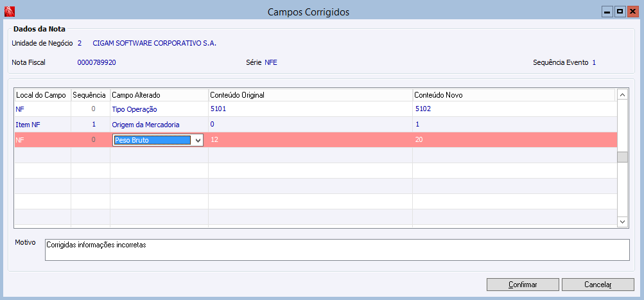The height and width of the screenshot is (300, 644).
Task: Click the Conteúdo Novo column header
Action: click(514, 95)
